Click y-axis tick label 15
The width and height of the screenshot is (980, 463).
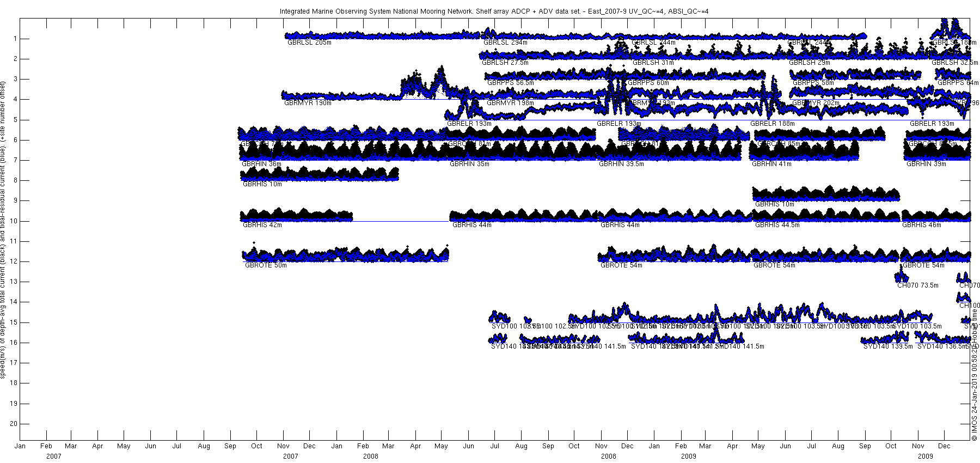coord(13,322)
